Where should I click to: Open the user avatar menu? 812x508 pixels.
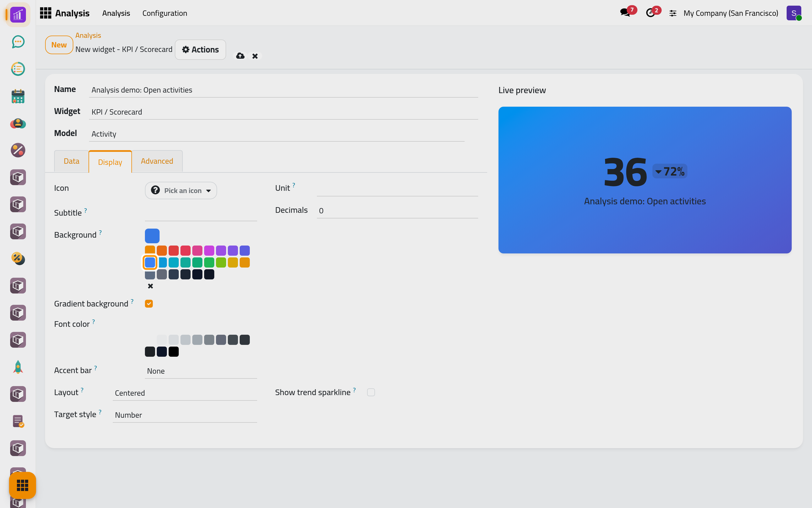(x=794, y=13)
